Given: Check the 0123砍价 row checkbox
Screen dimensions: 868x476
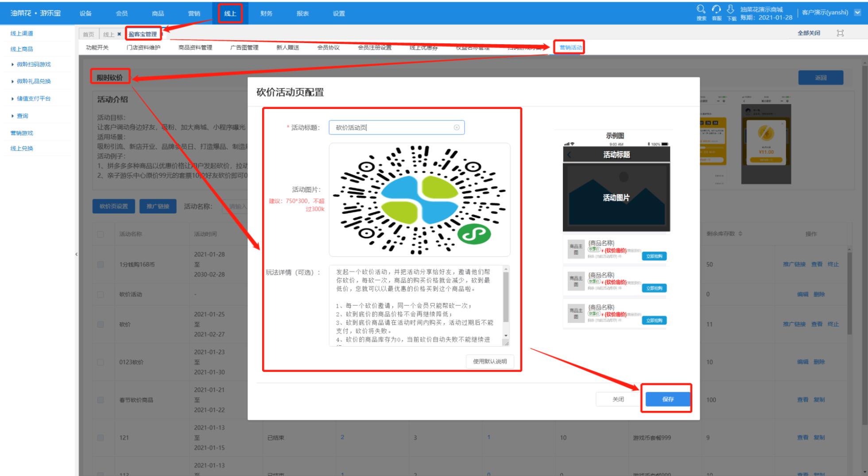Looking at the screenshot, I should tap(101, 362).
